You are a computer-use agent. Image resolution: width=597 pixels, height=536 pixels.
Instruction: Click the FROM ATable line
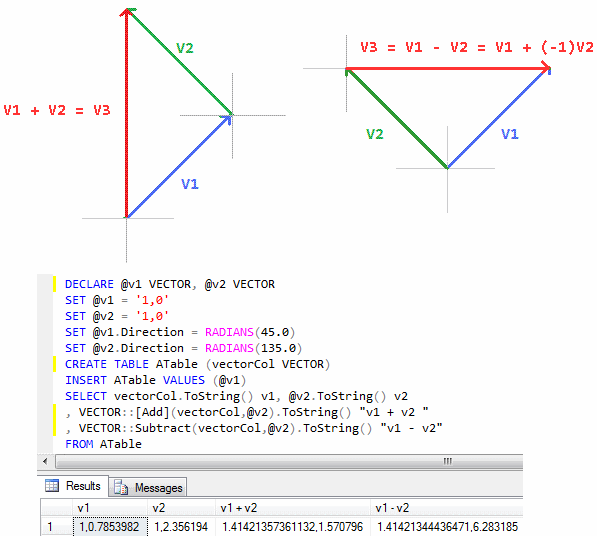pyautogui.click(x=103, y=444)
